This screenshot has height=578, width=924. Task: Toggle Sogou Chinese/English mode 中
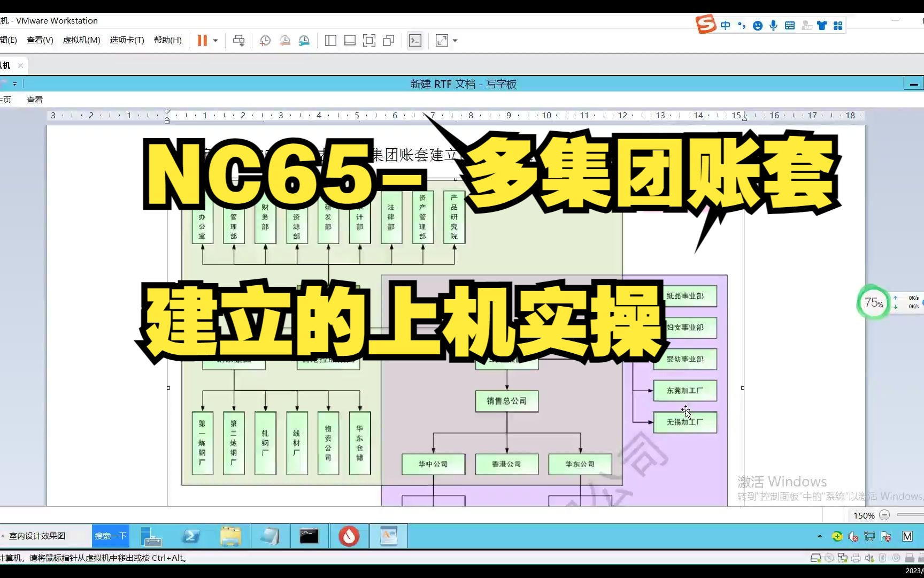pos(725,25)
